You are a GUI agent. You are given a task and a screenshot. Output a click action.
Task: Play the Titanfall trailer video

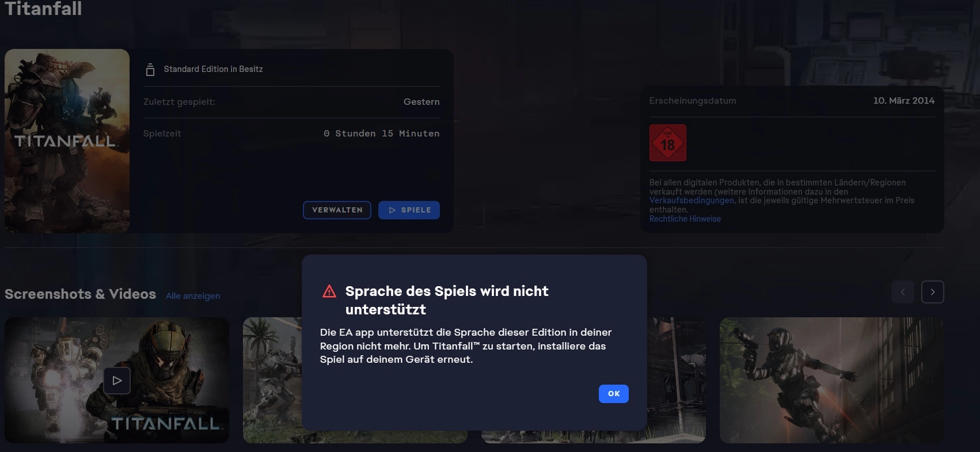click(117, 381)
